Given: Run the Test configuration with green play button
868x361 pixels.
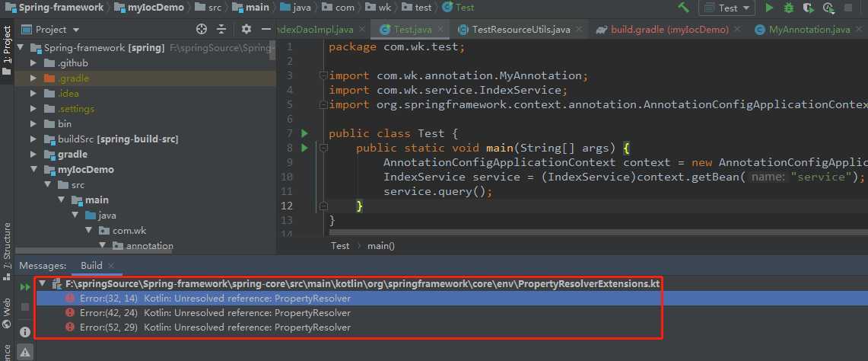Looking at the screenshot, I should [x=769, y=8].
